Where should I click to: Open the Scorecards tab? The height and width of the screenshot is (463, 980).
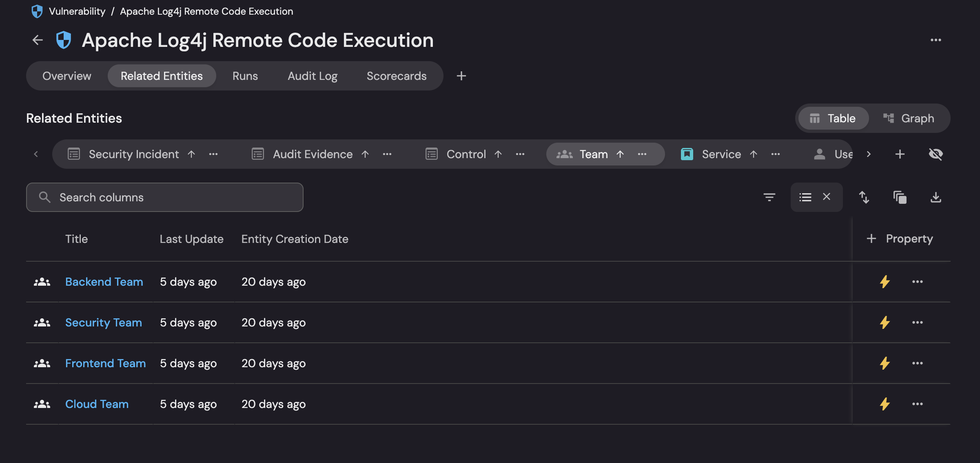tap(396, 76)
